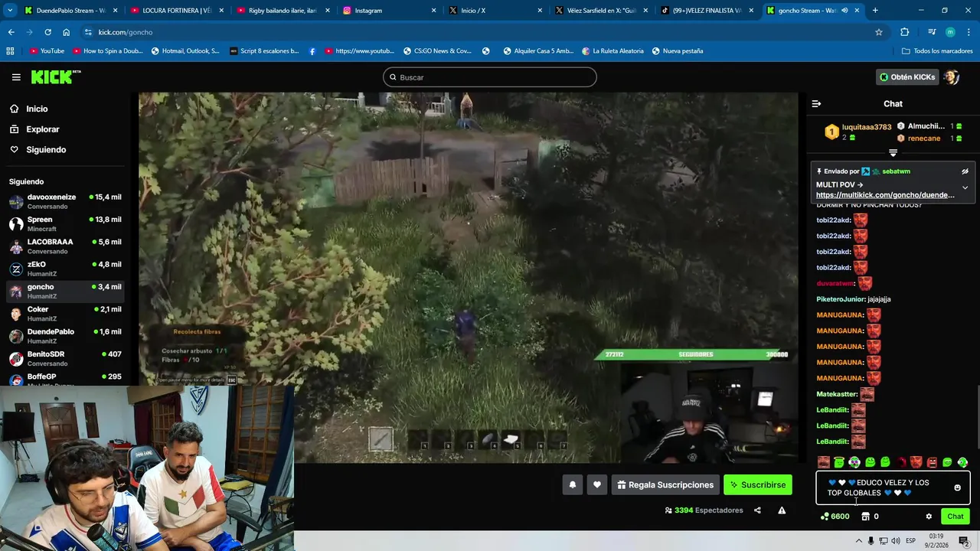Click Obtén KICKs button
The width and height of the screenshot is (980, 551).
tap(907, 77)
